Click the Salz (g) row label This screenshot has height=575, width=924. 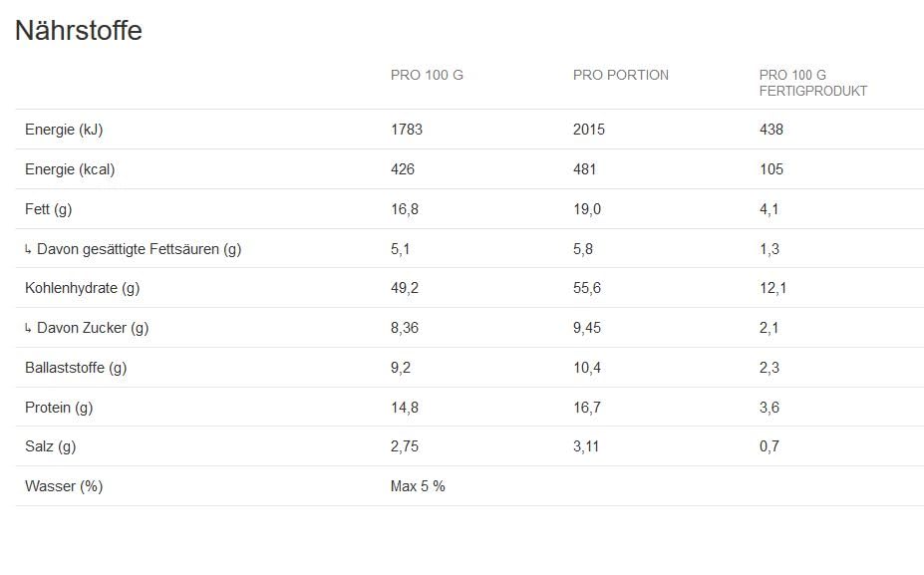pyautogui.click(x=50, y=446)
